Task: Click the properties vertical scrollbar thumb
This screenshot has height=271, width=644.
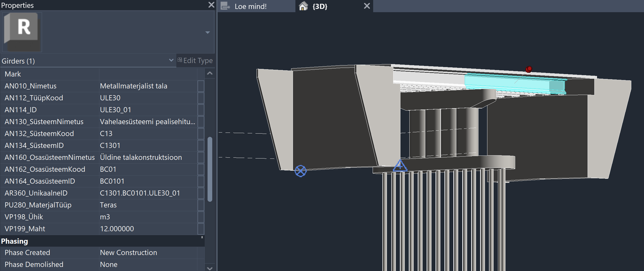Action: coord(210,169)
